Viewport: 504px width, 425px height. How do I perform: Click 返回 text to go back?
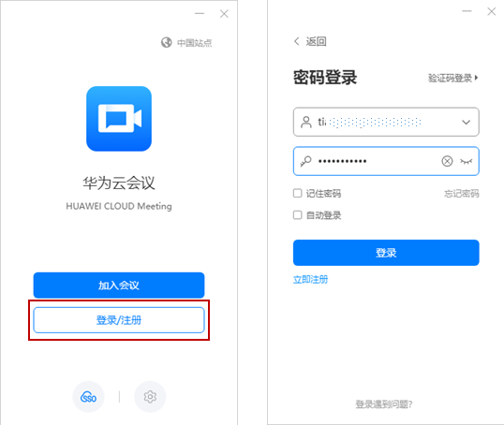tap(316, 41)
